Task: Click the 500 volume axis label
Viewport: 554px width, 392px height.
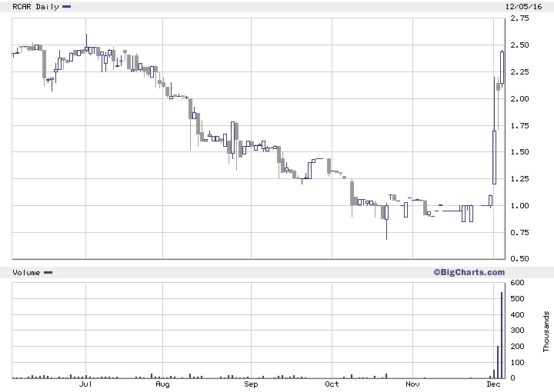Action: (518, 298)
